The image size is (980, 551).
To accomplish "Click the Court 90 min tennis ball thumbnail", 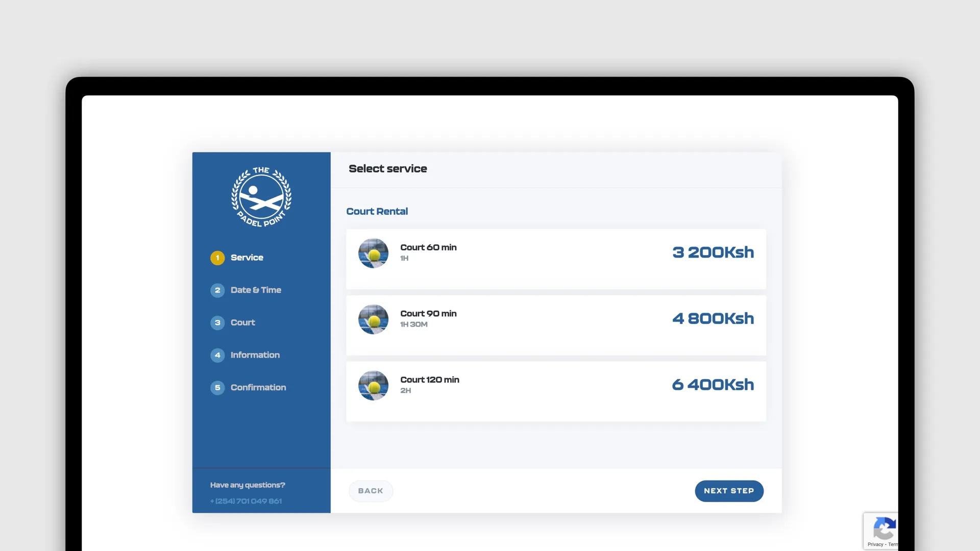I will click(x=373, y=319).
